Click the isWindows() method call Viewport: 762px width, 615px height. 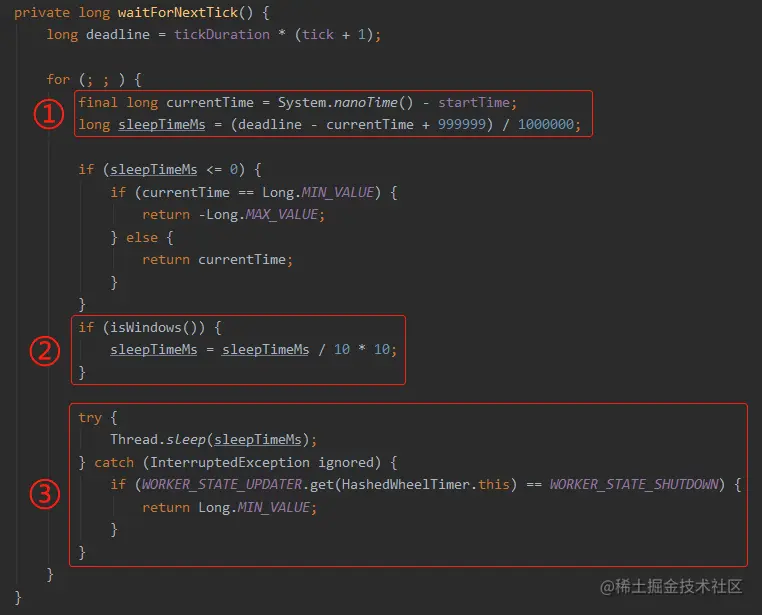[153, 327]
